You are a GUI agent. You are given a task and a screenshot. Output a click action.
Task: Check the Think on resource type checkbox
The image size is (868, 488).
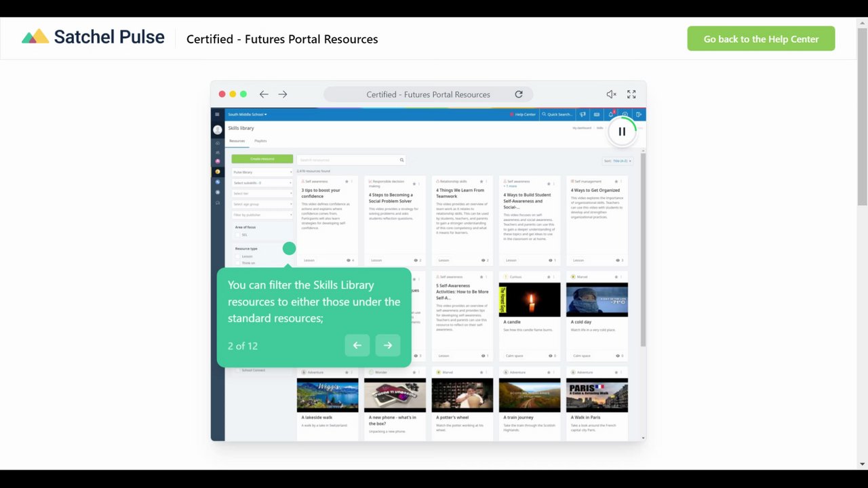[238, 262]
